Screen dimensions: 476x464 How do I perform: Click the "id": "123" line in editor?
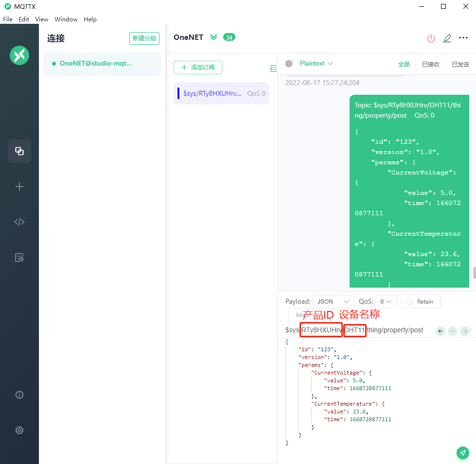pyautogui.click(x=317, y=349)
